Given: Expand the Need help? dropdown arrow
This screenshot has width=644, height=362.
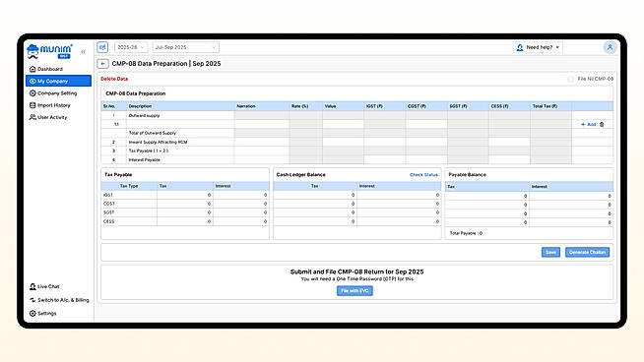Looking at the screenshot, I should [557, 47].
